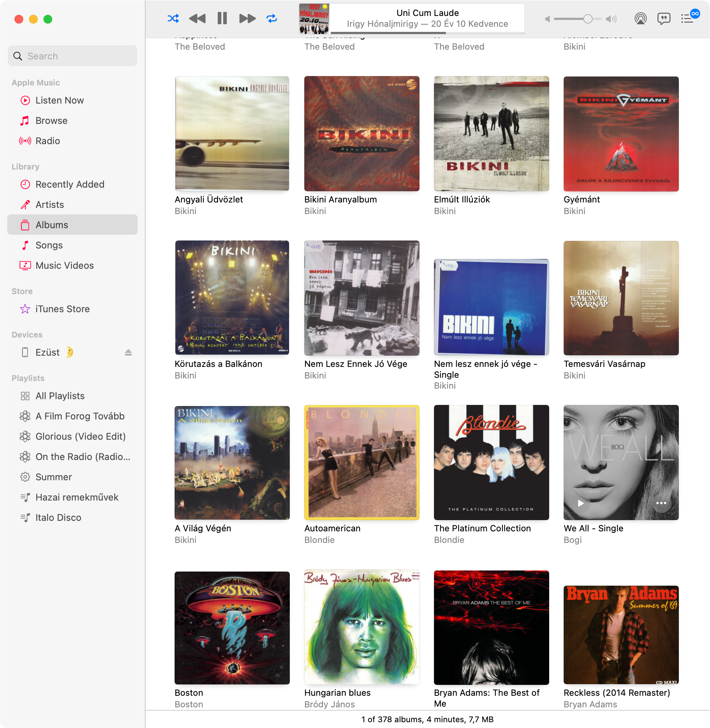The image size is (710, 728).
Task: Pause the current song
Action: [x=222, y=18]
